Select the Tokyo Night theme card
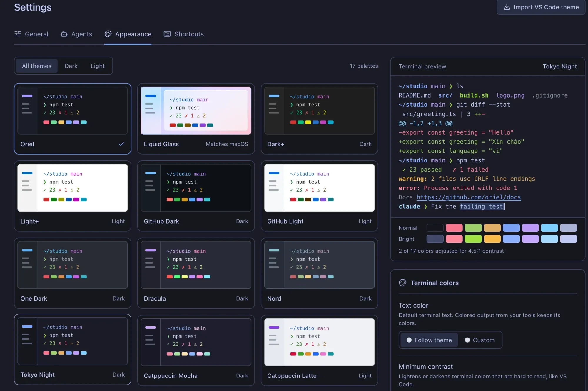Screen dimensions: 588x391 coord(73,350)
